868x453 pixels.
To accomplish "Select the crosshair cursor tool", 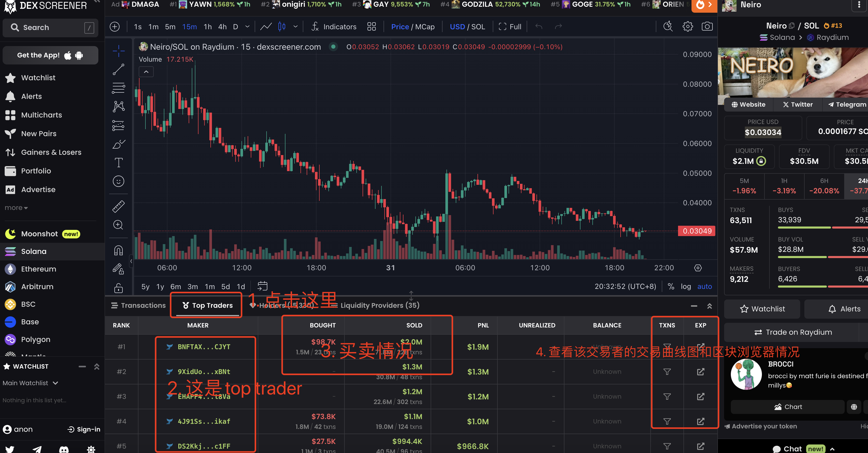I will pos(118,51).
